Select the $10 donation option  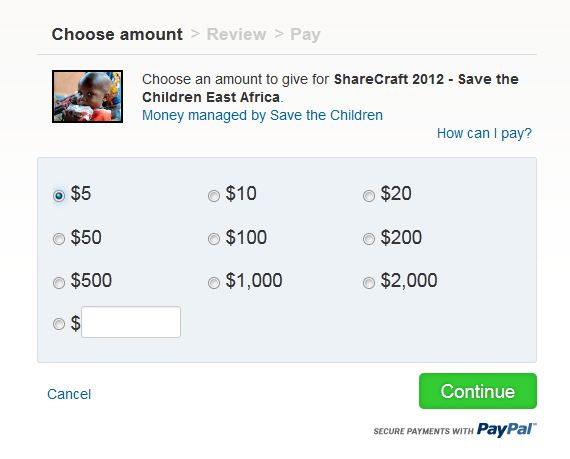tap(214, 196)
